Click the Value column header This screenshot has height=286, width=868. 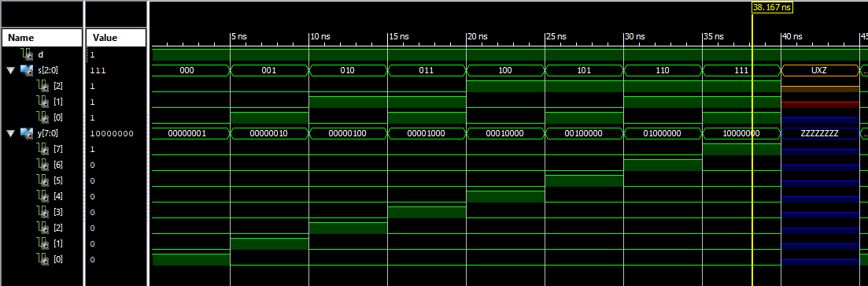(116, 38)
